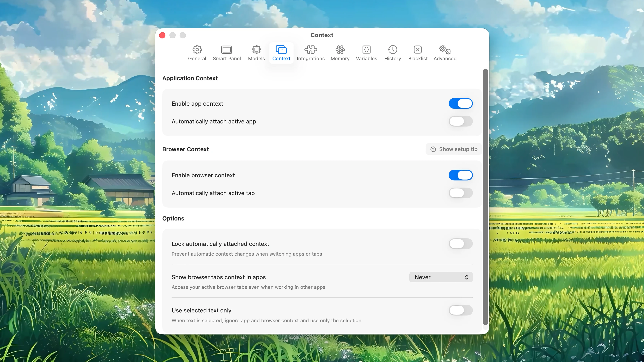Disable the Enable app context toggle
The width and height of the screenshot is (644, 362).
(x=460, y=103)
